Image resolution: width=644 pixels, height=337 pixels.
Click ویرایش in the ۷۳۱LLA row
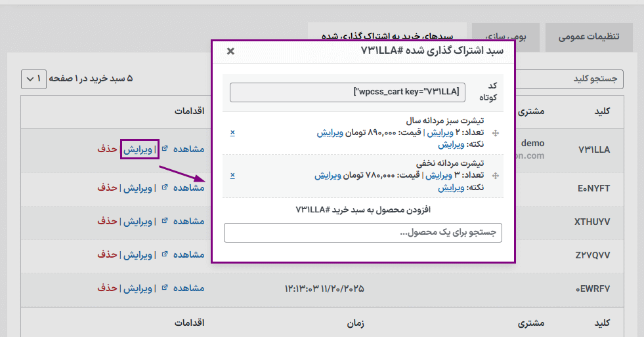(138, 149)
